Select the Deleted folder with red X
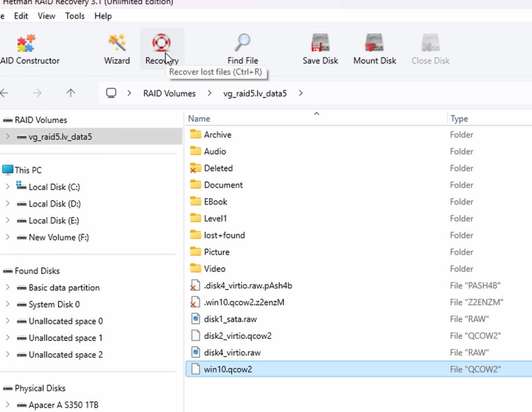This screenshot has width=532, height=412. 195,168
